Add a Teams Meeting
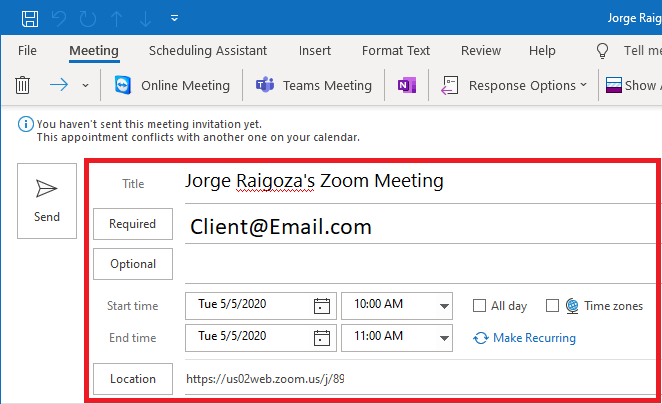The height and width of the screenshot is (404, 662). click(314, 85)
